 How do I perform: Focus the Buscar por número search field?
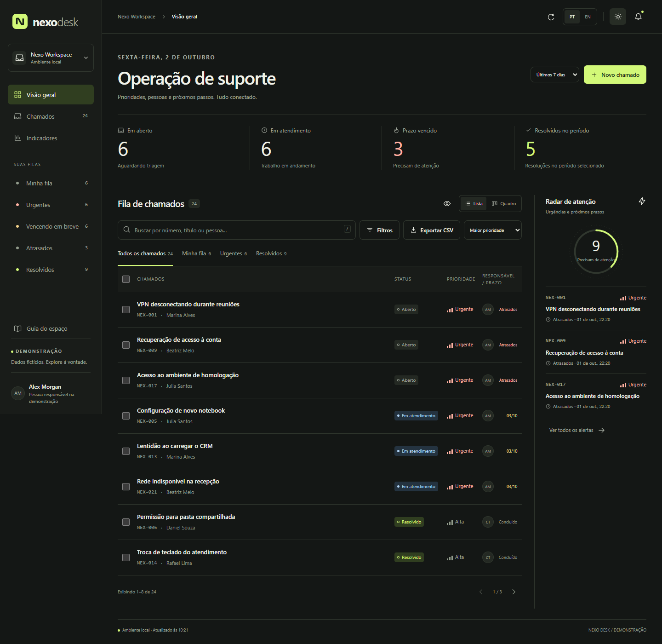[x=237, y=230]
